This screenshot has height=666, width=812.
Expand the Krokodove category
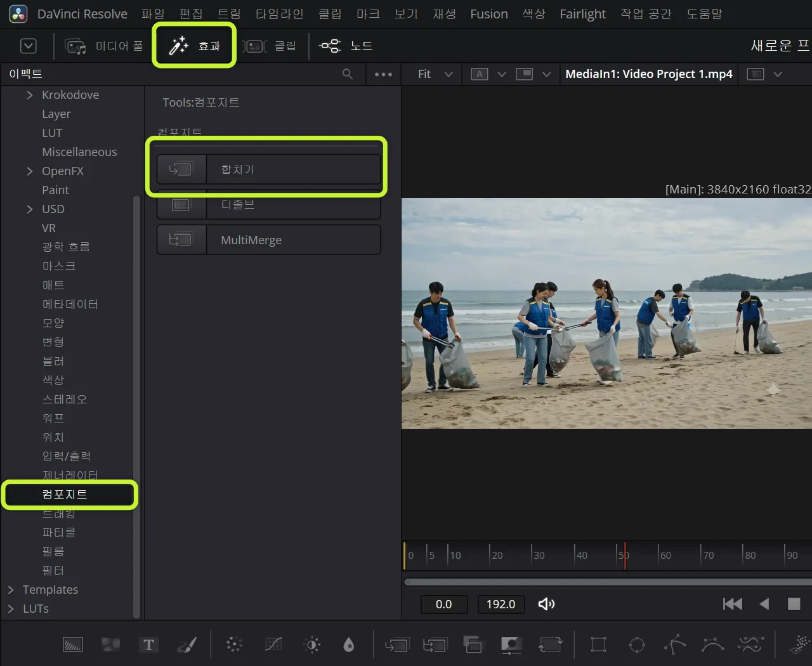(29, 95)
